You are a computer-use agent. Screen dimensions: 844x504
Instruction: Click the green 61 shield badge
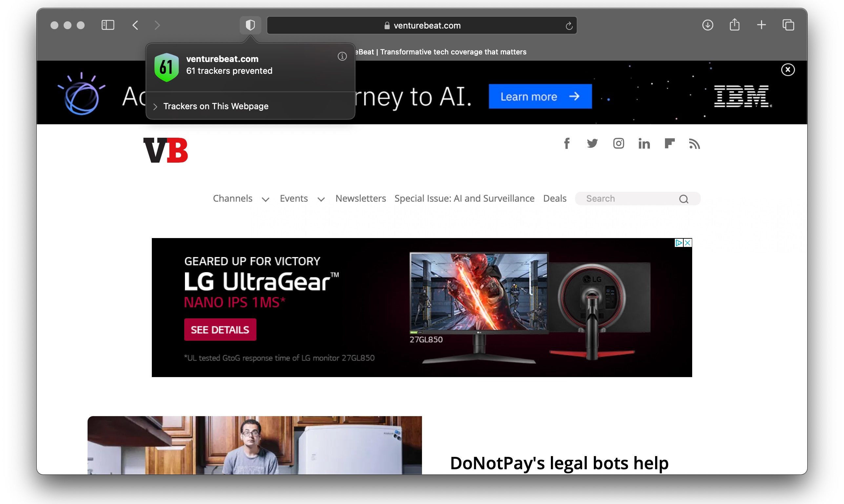coord(166,67)
